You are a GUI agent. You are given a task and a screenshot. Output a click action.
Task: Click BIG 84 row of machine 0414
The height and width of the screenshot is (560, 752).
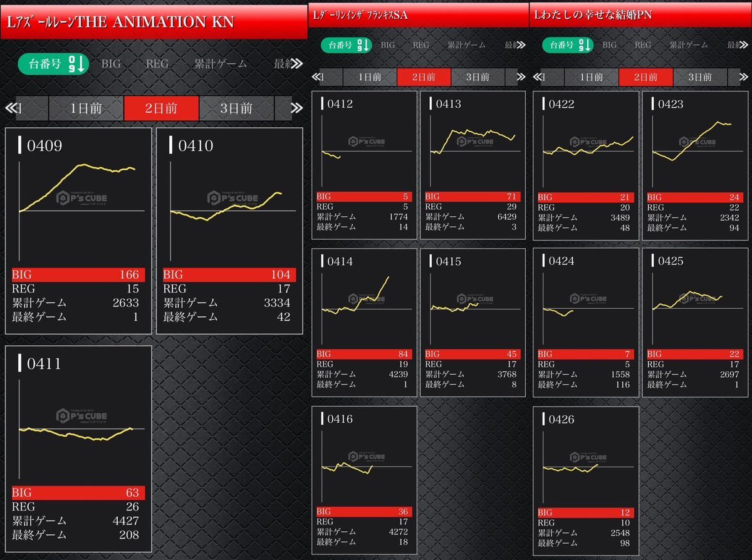tap(364, 354)
